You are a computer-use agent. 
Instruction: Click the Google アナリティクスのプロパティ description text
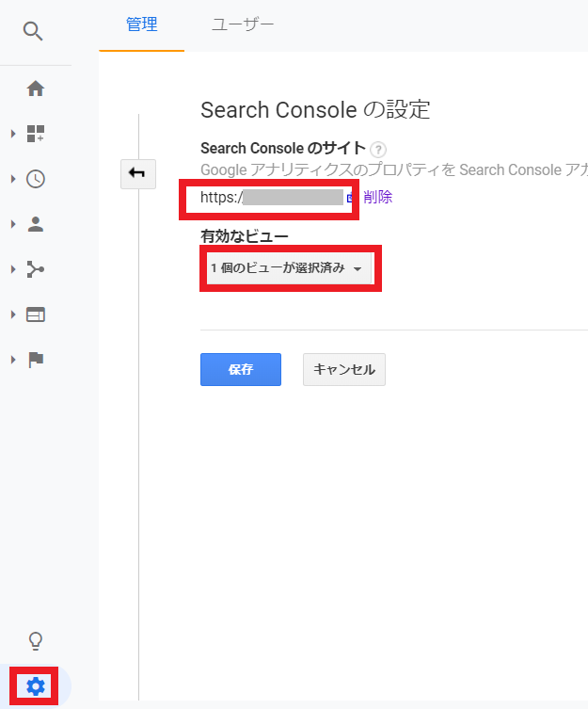click(x=394, y=170)
